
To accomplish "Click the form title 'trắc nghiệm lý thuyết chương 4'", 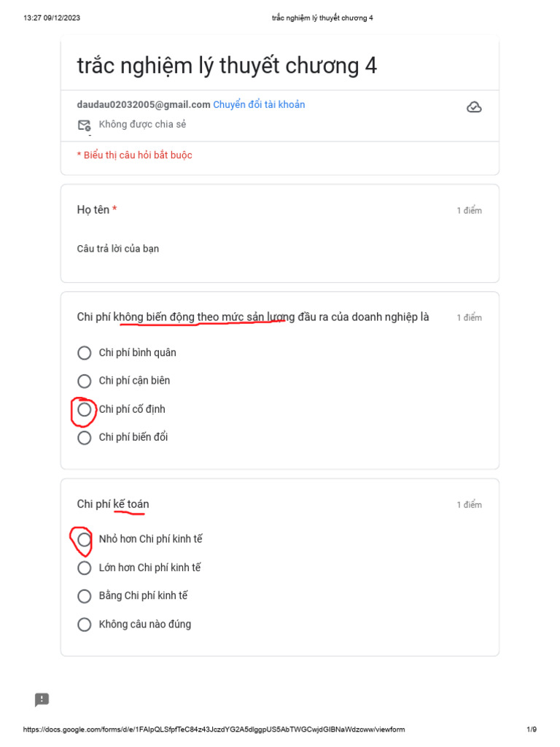I will click(227, 66).
